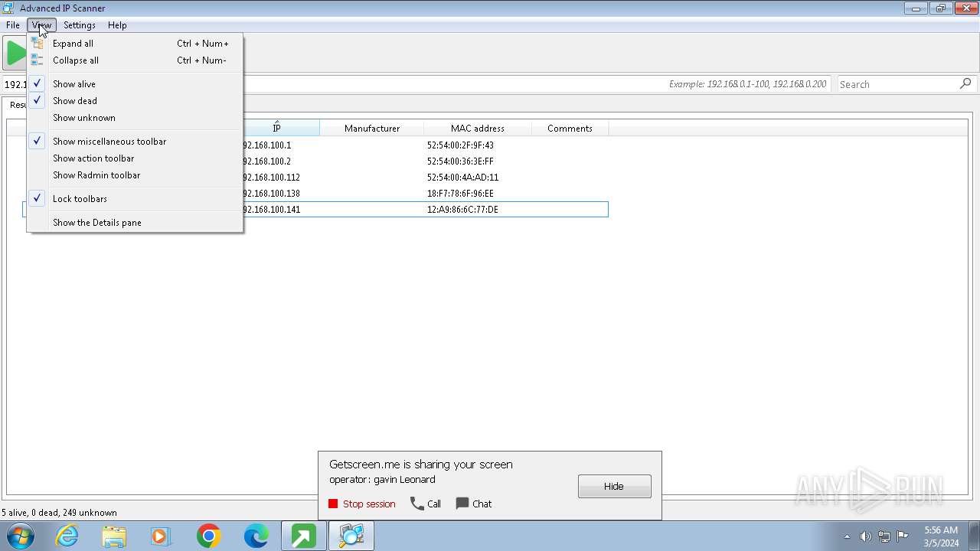The image size is (980, 551).
Task: Toggle Show alive option
Action: point(135,84)
